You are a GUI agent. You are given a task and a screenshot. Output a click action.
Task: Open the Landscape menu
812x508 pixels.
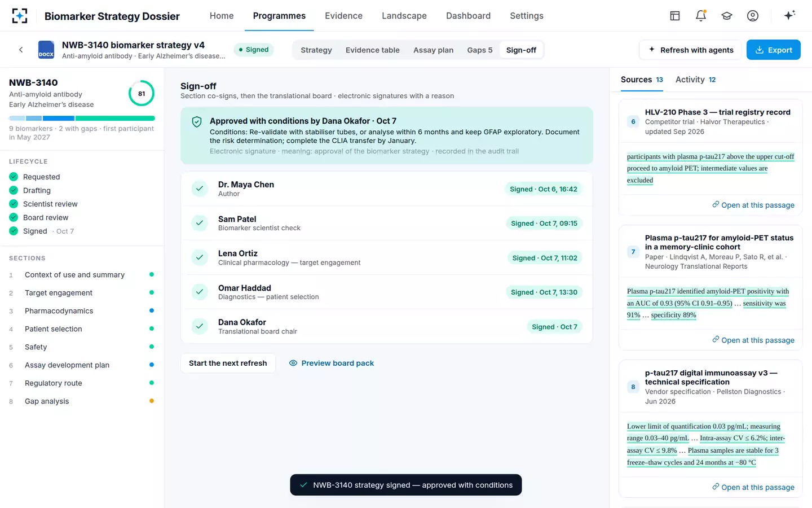[x=404, y=16]
